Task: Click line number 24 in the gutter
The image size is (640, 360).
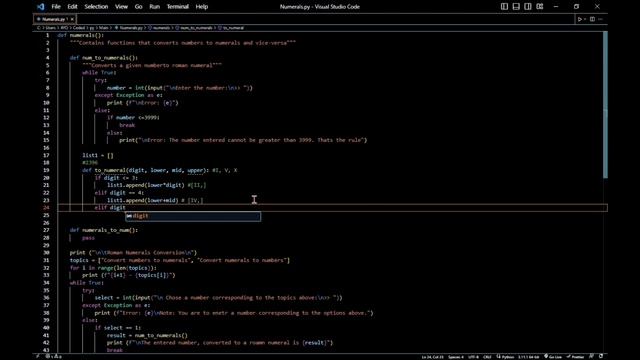Action: click(x=46, y=208)
